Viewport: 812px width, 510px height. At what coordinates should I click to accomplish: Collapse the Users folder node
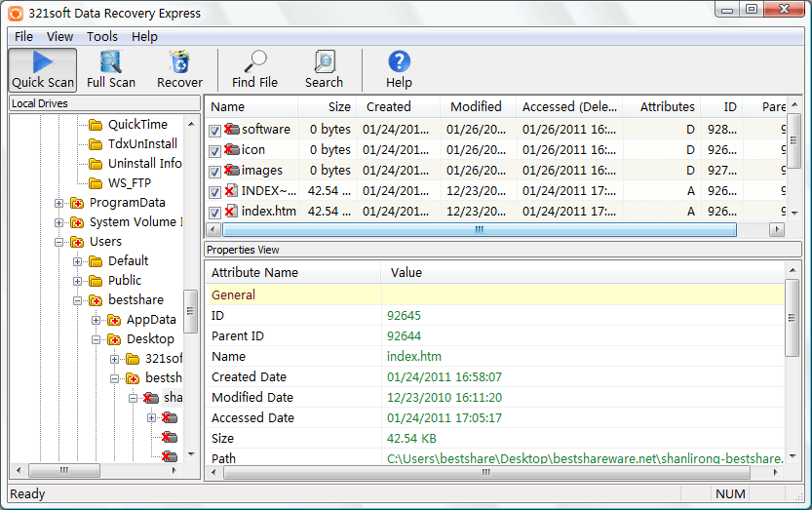point(59,242)
